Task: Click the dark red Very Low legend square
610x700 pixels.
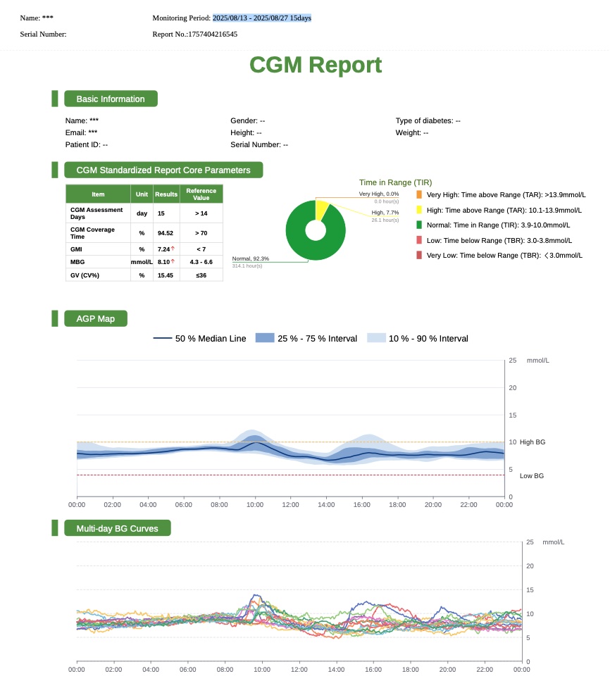Action: tap(419, 256)
